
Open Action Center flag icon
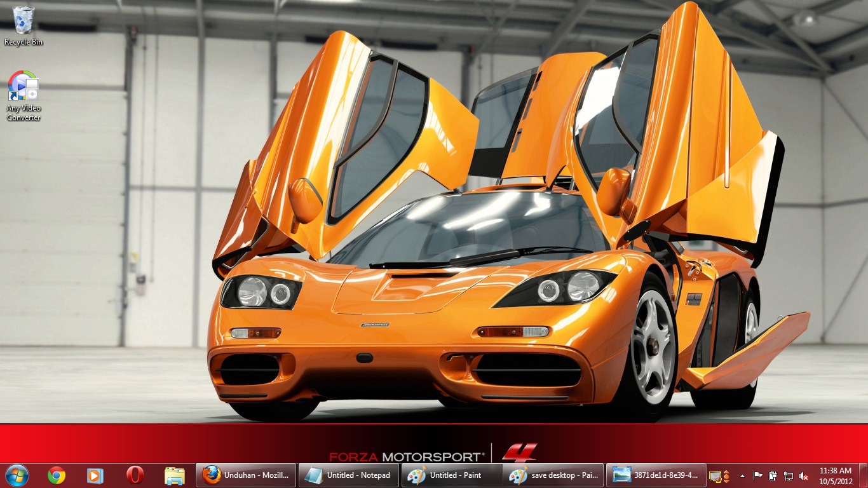tap(758, 476)
